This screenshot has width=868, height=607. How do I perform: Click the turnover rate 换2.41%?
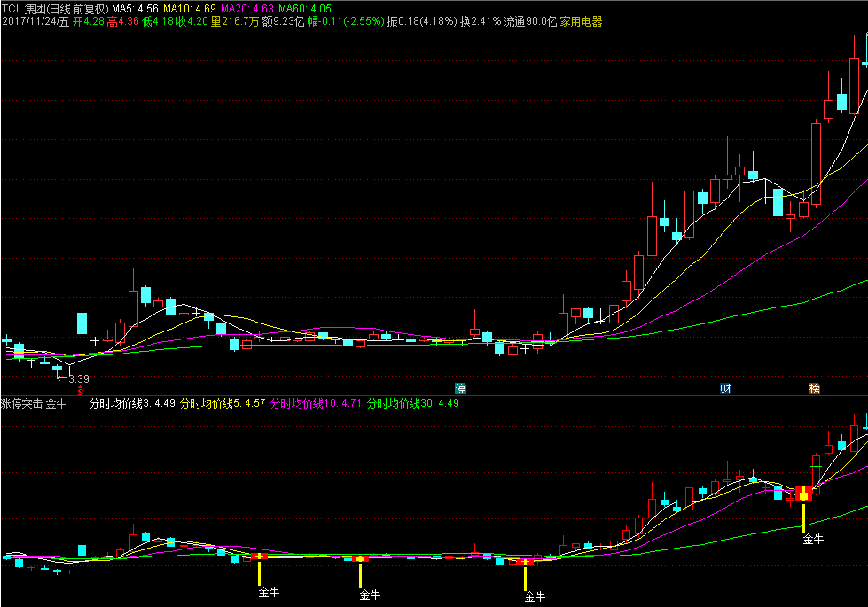click(x=481, y=21)
